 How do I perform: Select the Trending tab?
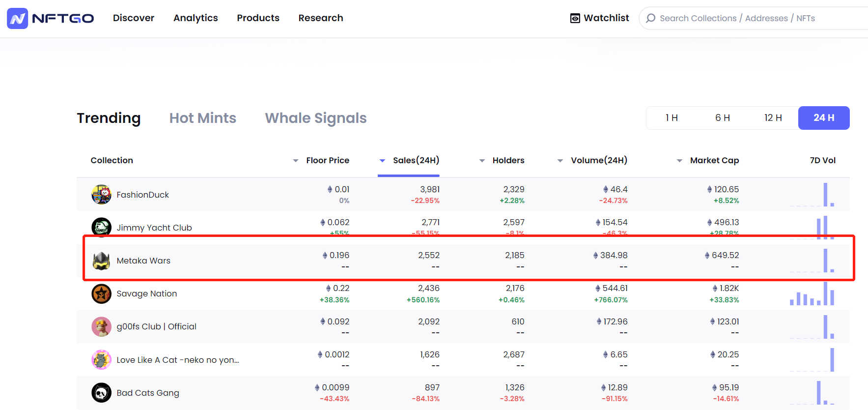click(x=109, y=118)
